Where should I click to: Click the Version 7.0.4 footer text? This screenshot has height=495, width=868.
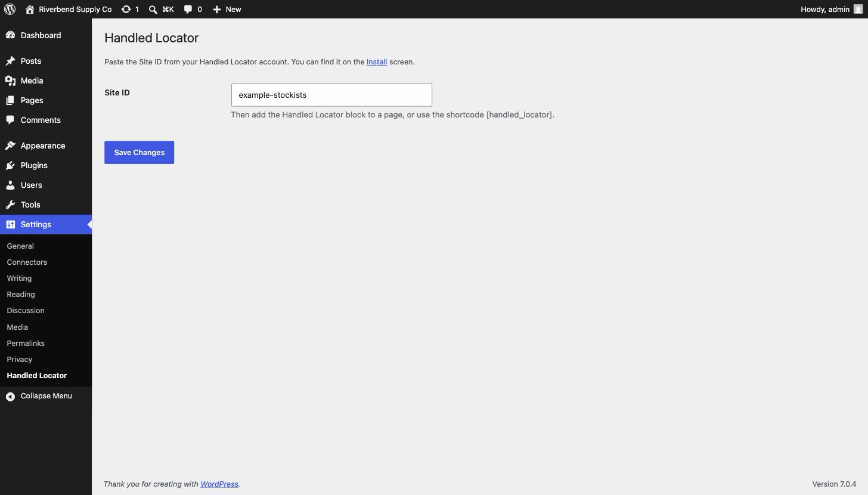(x=834, y=484)
